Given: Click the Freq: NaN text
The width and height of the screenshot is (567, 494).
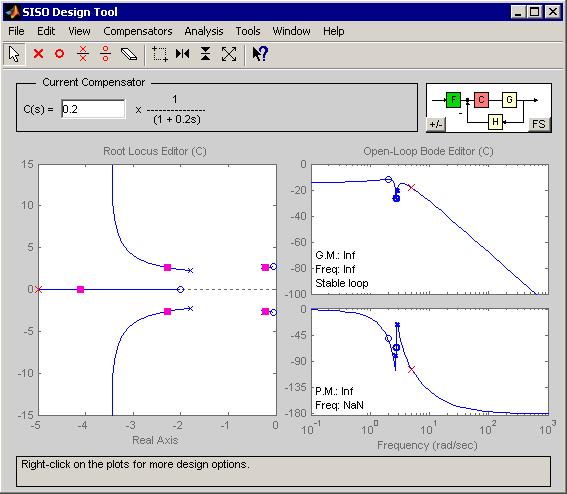Looking at the screenshot, I should [x=339, y=405].
